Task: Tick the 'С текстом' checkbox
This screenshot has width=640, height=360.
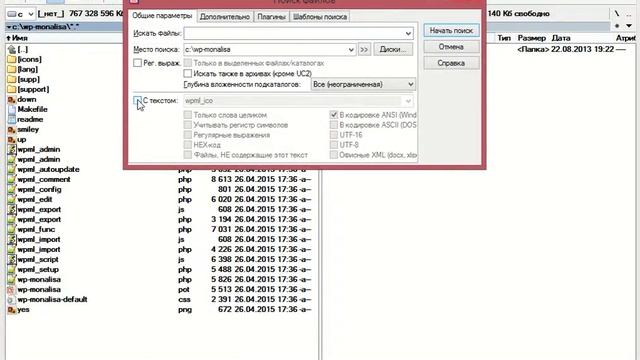Action: click(x=138, y=100)
